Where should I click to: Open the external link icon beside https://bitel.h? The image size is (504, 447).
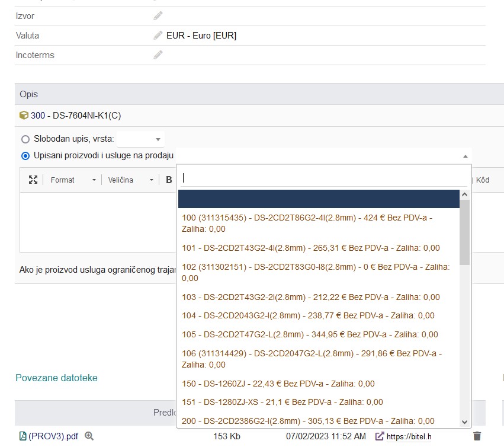(380, 436)
